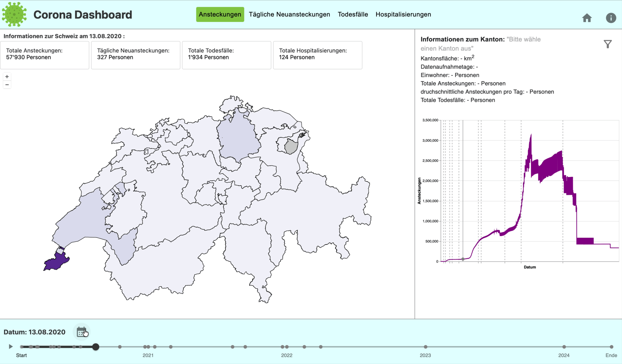Click the timeline slider's dark handle
Image resolution: width=622 pixels, height=364 pixels.
[x=96, y=347]
